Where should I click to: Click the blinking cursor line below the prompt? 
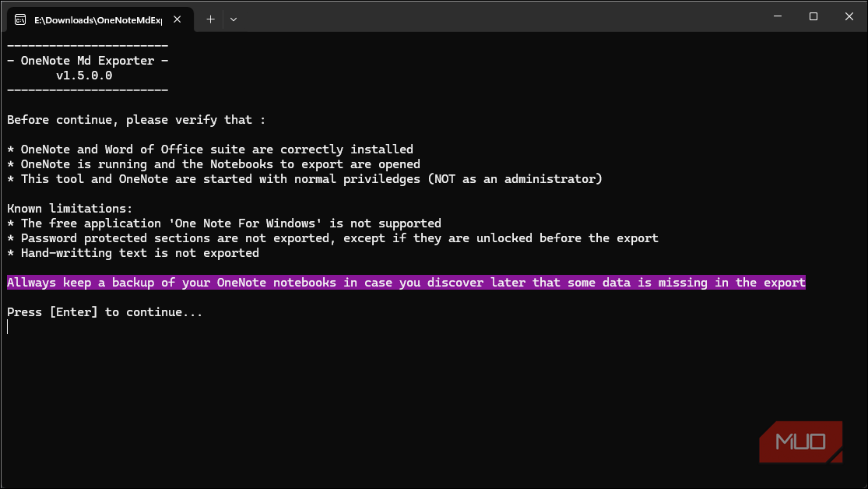[8, 327]
